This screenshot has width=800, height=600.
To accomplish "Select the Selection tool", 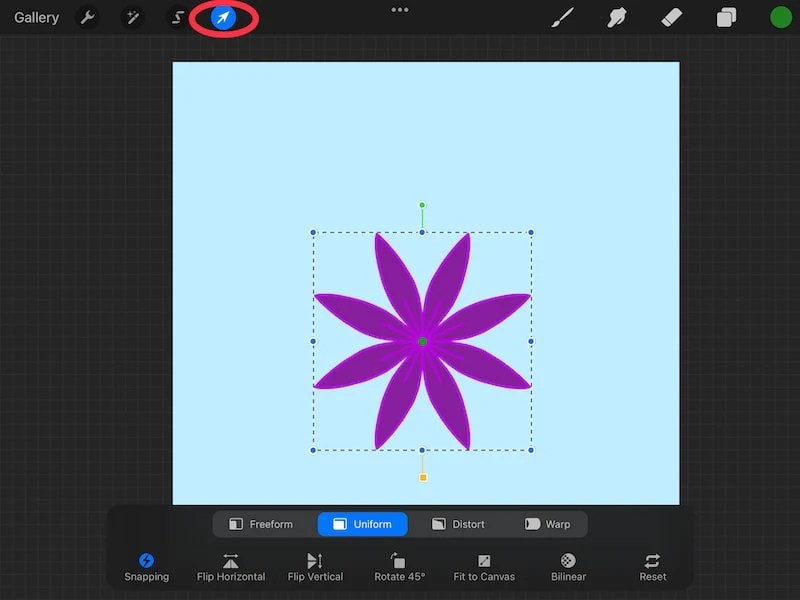I will point(177,17).
